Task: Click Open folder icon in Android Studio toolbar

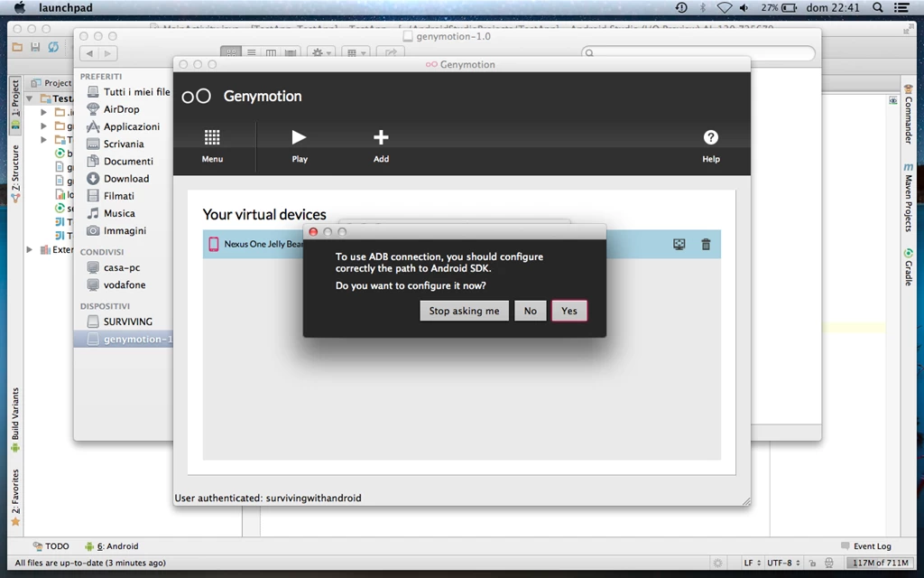Action: 17,47
